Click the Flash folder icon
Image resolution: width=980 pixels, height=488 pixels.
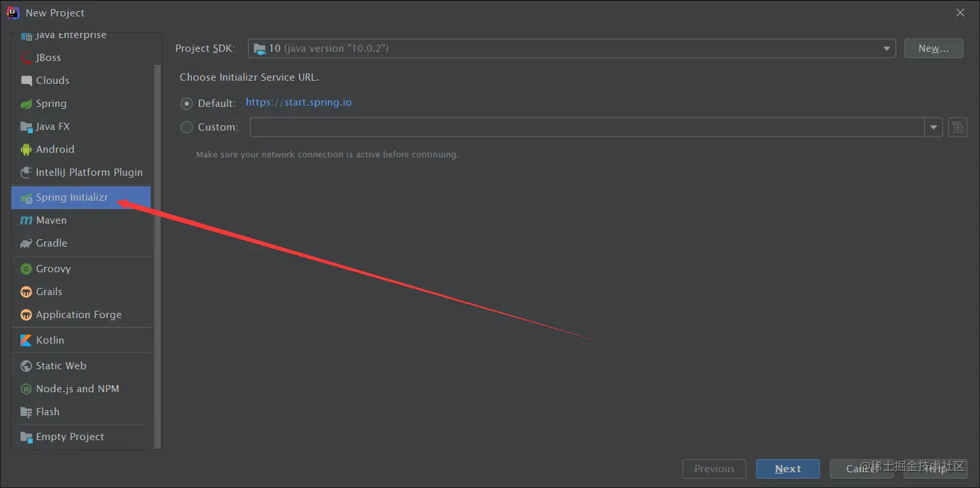tap(26, 412)
